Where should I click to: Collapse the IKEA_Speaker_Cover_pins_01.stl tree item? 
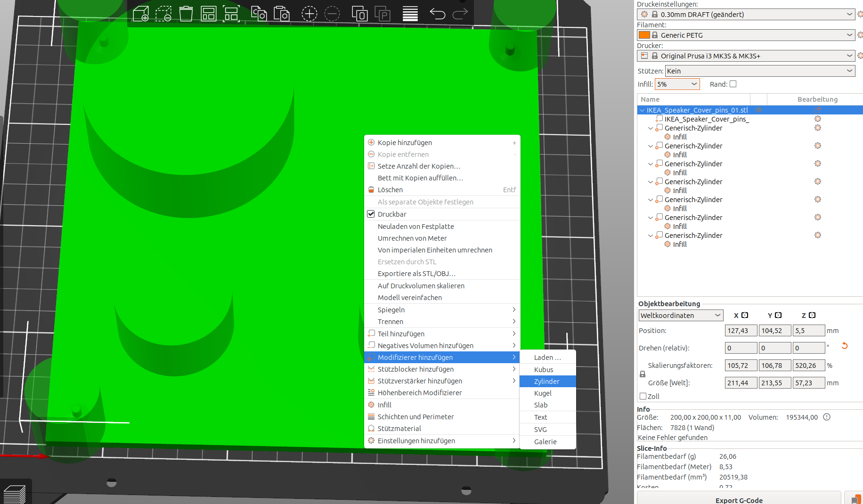[x=642, y=110]
